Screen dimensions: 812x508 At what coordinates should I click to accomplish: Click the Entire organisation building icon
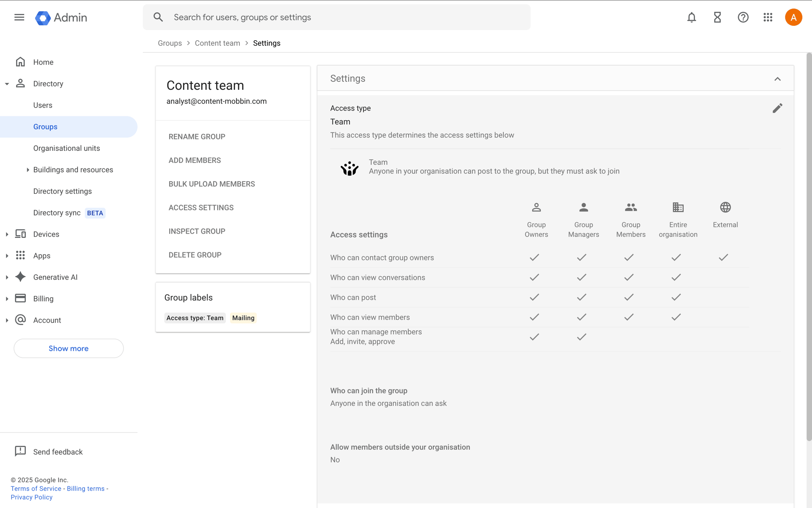click(678, 207)
